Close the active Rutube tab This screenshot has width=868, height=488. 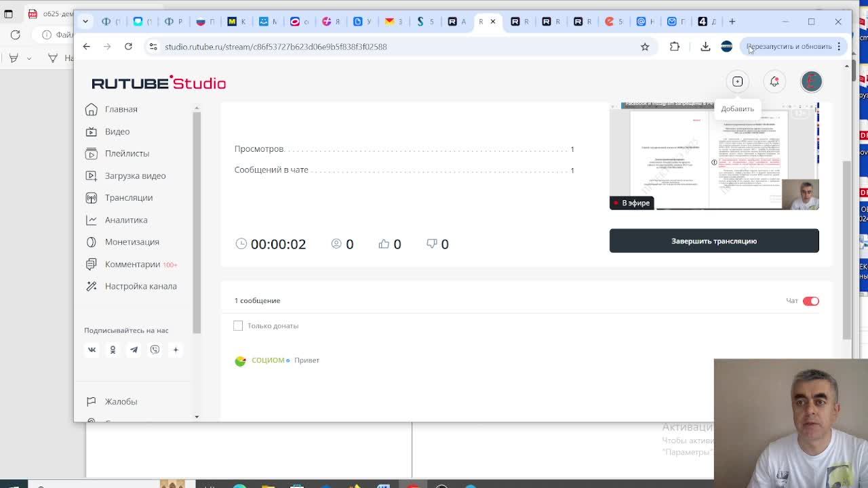493,22
